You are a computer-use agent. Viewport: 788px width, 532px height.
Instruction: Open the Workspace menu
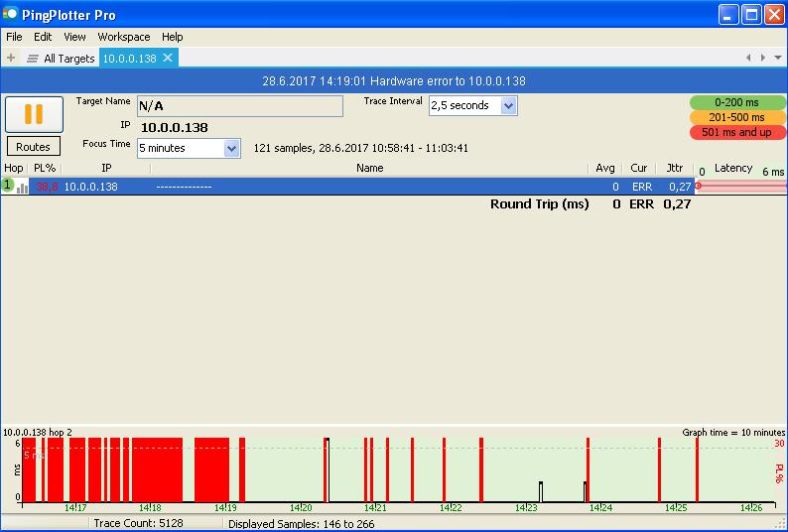[x=124, y=37]
